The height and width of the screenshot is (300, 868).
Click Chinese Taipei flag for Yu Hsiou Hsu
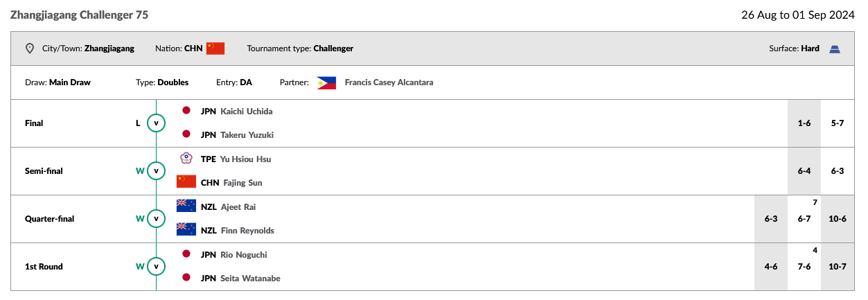186,159
